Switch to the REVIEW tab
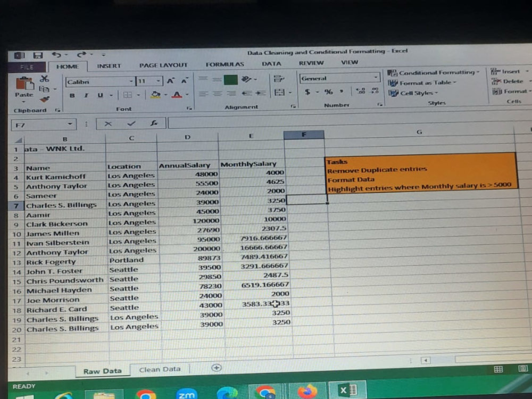Image resolution: width=532 pixels, height=399 pixels. [311, 63]
